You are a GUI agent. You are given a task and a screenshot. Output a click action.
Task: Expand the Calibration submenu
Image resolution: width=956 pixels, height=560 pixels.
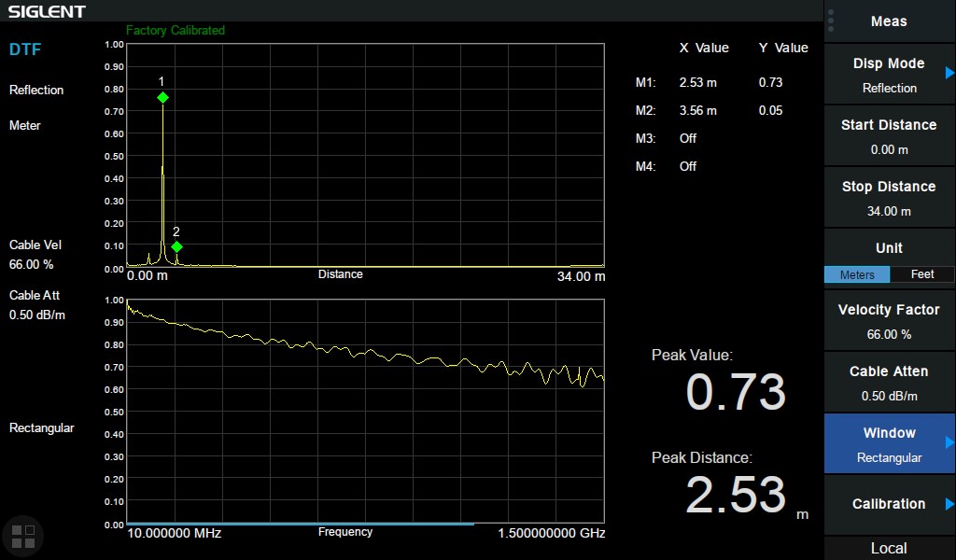point(889,504)
